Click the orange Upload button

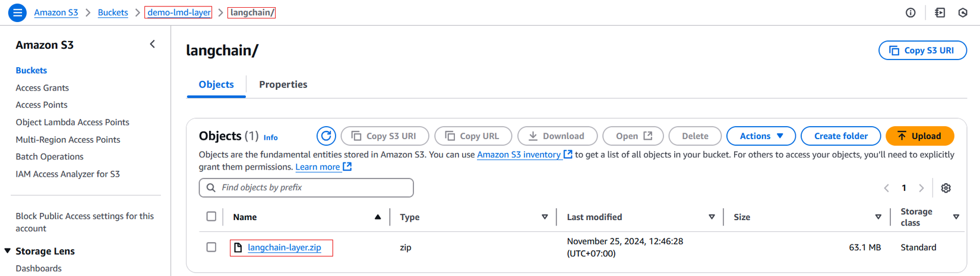click(919, 136)
